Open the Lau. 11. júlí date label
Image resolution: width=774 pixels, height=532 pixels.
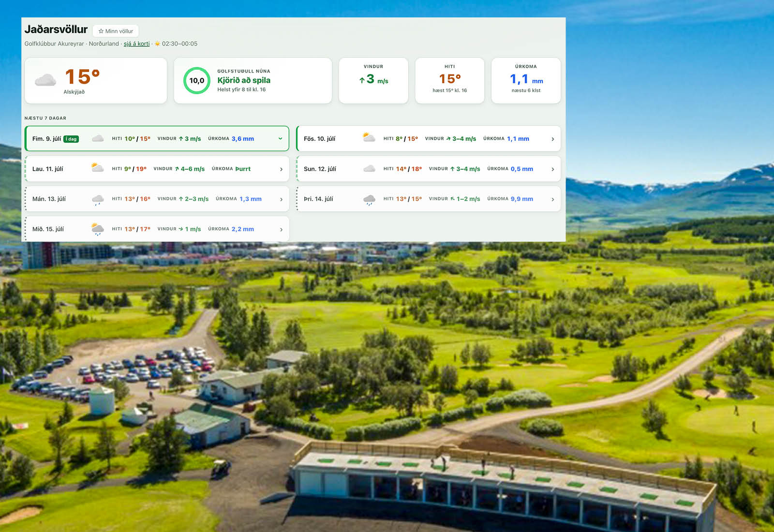tap(48, 169)
